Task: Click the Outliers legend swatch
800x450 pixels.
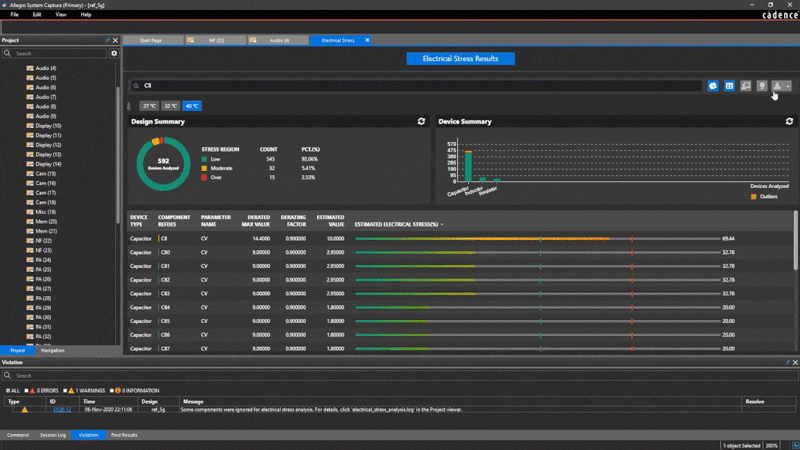Action: tap(754, 197)
